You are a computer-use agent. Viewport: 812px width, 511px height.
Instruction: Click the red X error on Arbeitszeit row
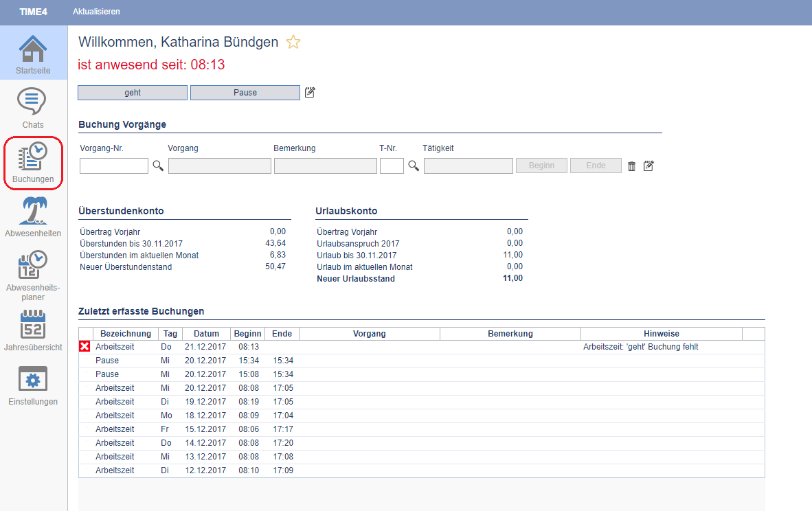85,346
